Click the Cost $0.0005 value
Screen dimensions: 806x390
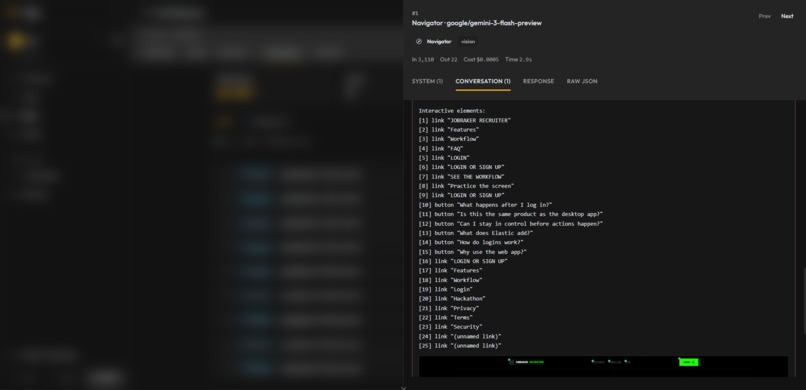pyautogui.click(x=481, y=60)
